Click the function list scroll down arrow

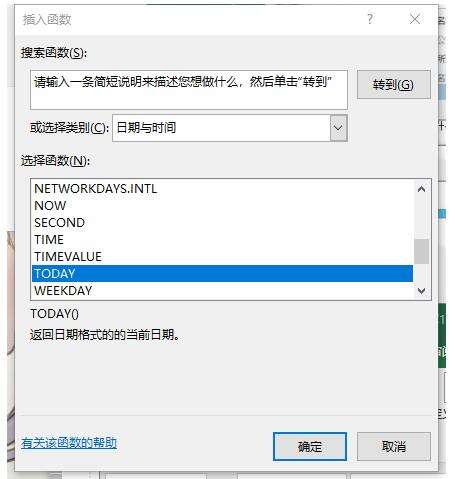click(421, 291)
